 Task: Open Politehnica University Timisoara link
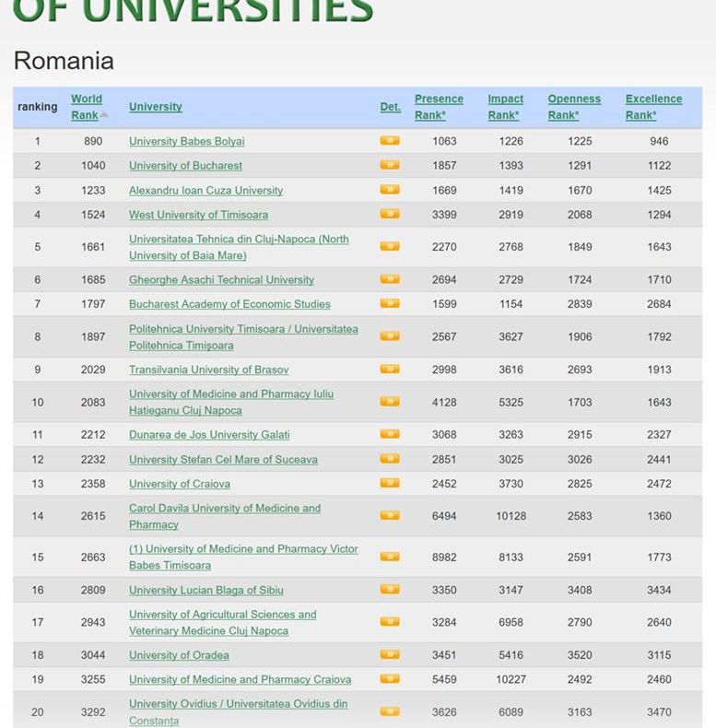(x=243, y=337)
